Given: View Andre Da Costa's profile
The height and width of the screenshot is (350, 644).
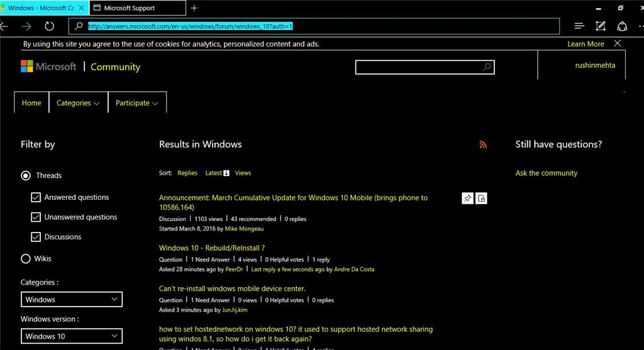Looking at the screenshot, I should point(354,269).
